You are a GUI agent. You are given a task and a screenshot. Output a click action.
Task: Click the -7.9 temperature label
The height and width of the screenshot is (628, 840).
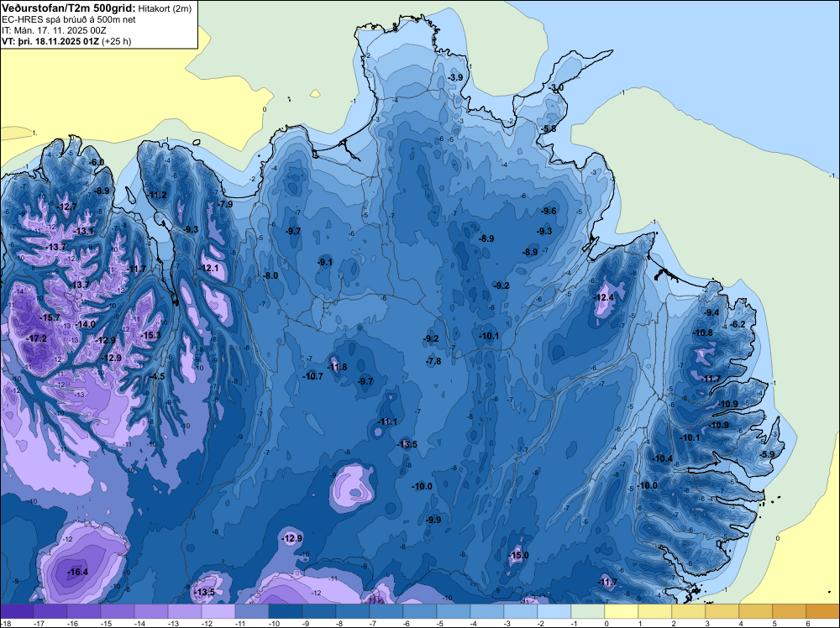click(225, 204)
